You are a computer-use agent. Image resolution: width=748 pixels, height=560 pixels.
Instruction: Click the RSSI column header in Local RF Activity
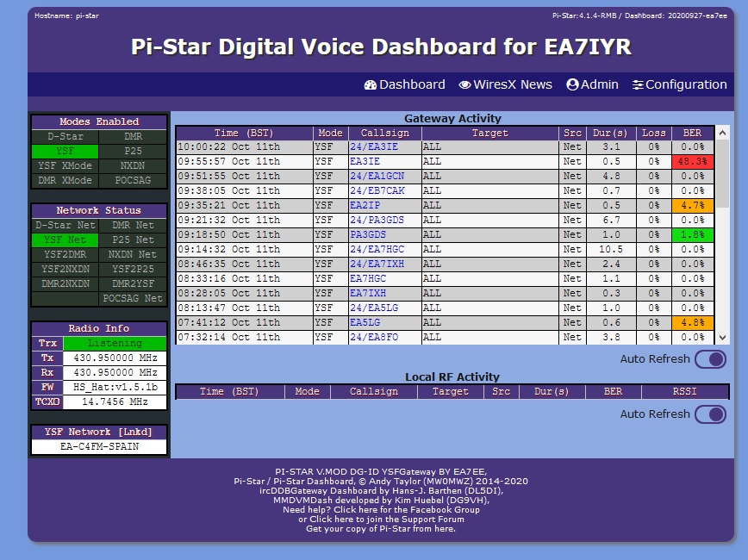[x=684, y=392]
